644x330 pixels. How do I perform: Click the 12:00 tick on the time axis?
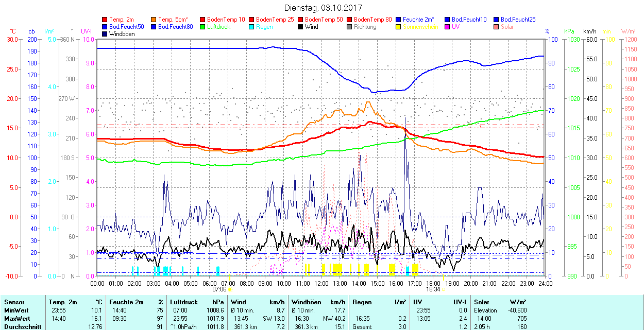(321, 283)
